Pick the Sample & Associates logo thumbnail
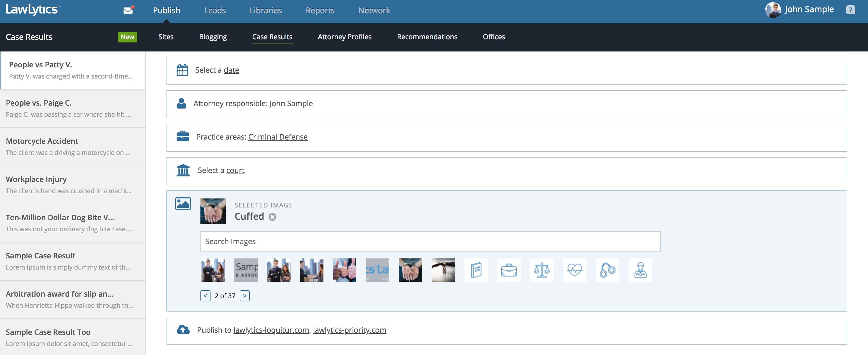Viewport: 868px width, 355px height. click(246, 270)
